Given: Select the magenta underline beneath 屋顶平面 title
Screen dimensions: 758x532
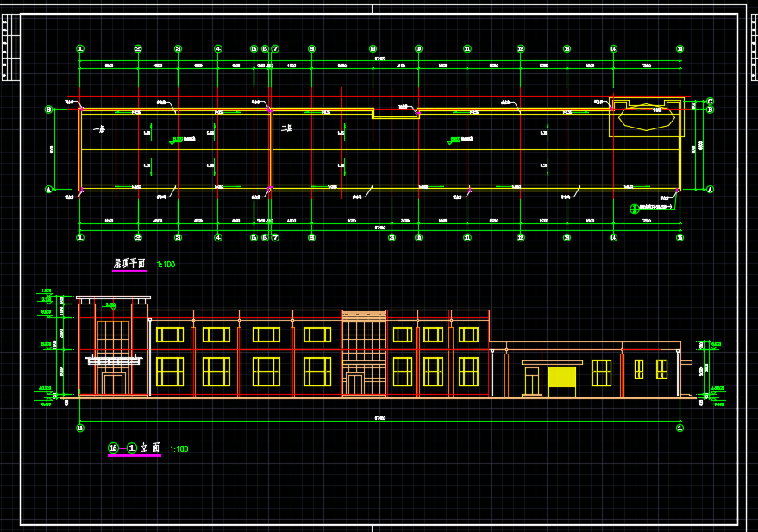Looking at the screenshot, I should [129, 272].
